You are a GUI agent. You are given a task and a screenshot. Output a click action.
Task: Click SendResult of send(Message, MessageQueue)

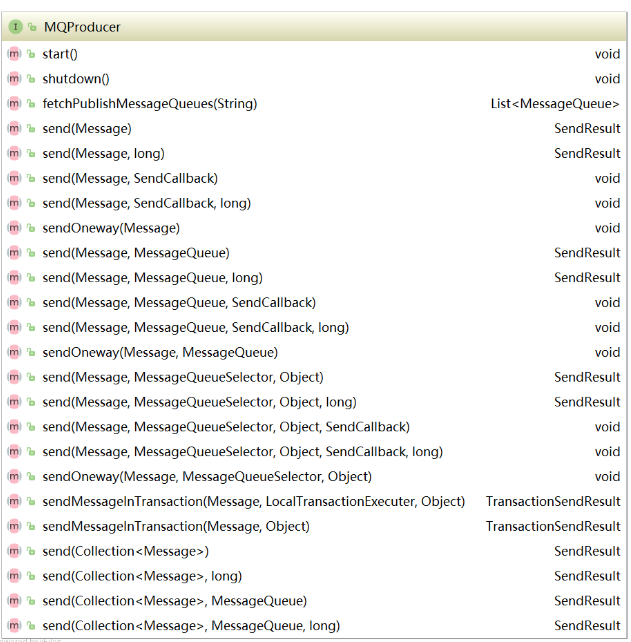pos(587,253)
